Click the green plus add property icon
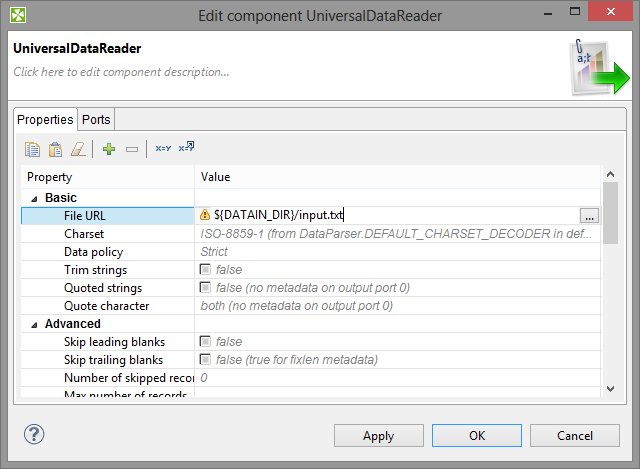 tap(109, 149)
